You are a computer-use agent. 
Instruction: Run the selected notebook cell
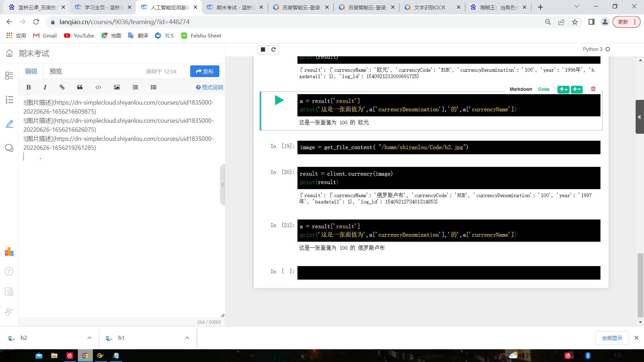pos(279,100)
